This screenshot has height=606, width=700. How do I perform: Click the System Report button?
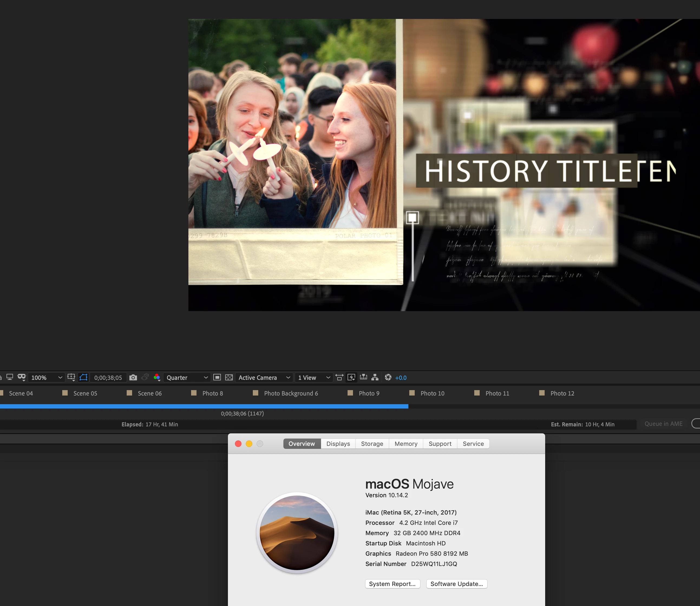point(392,584)
